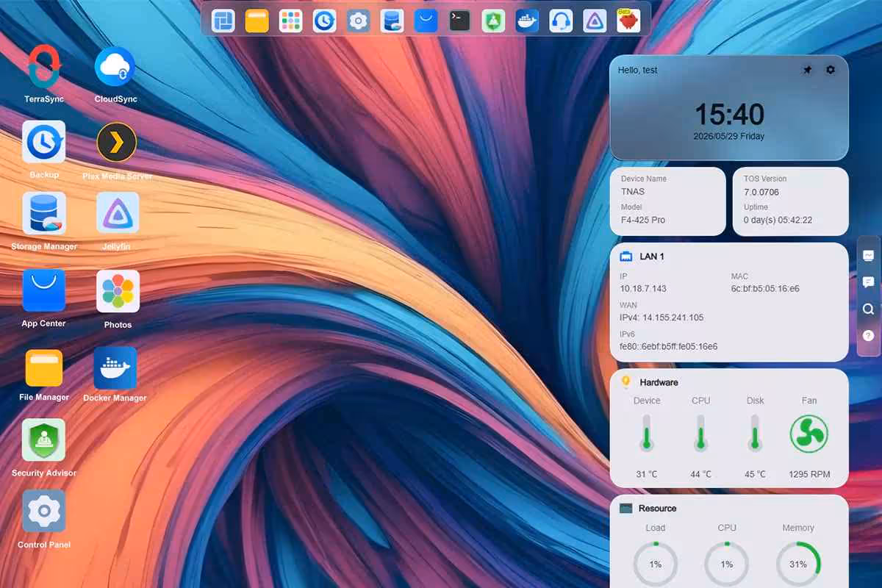Click the Load 1% gauge

pos(656,564)
